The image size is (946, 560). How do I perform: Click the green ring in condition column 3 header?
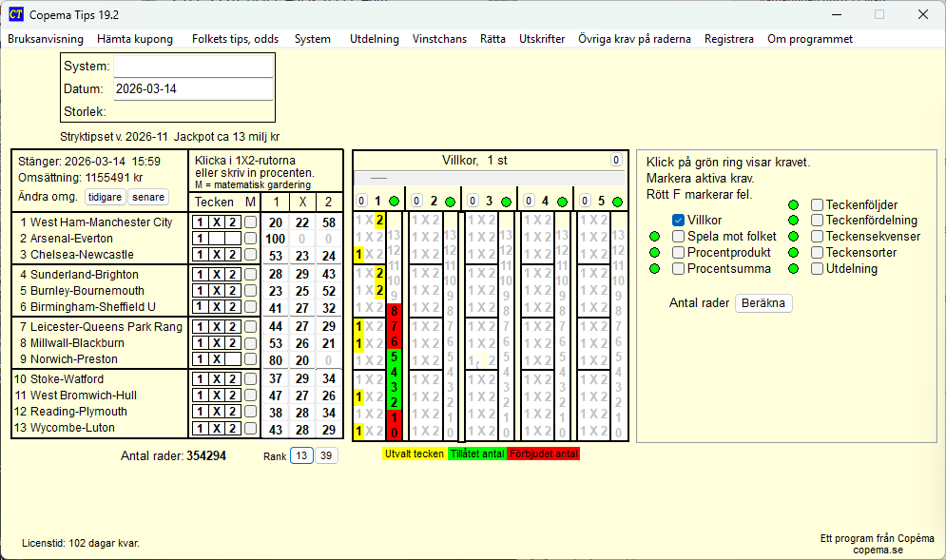[x=506, y=202]
